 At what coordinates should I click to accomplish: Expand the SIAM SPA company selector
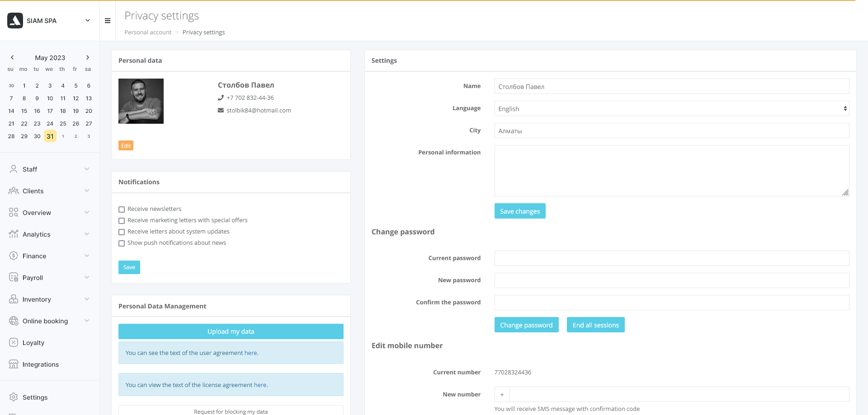point(88,20)
